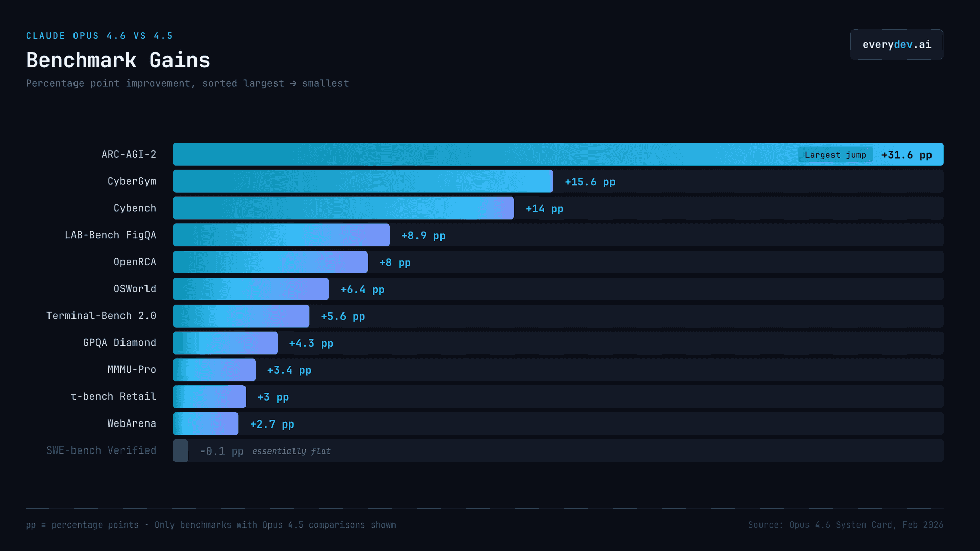The width and height of the screenshot is (980, 551).
Task: Select the ARC-AGI-2 bar
Action: pyautogui.click(x=558, y=154)
